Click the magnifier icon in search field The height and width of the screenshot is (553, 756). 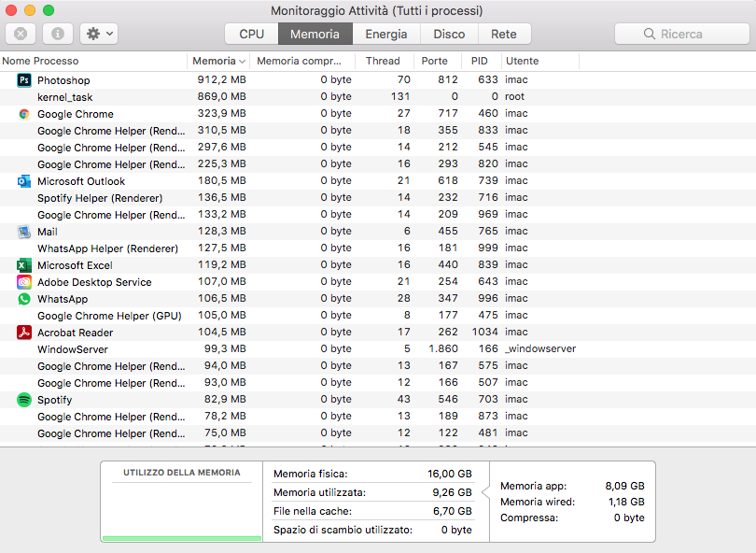650,34
